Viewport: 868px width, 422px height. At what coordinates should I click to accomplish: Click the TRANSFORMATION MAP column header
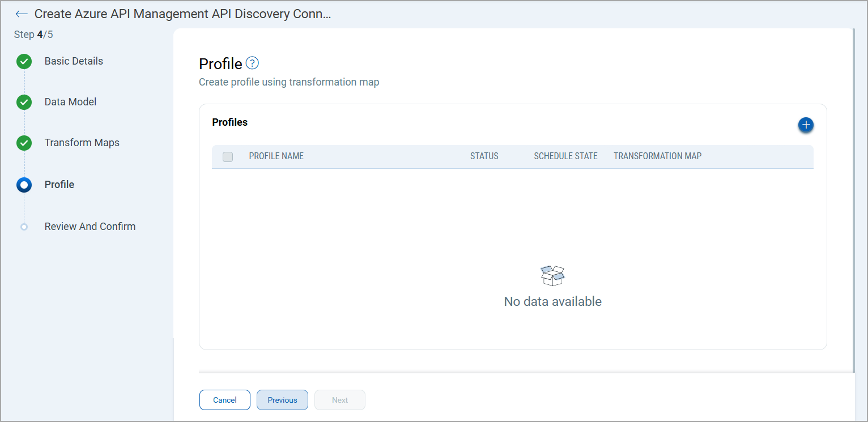click(x=657, y=156)
